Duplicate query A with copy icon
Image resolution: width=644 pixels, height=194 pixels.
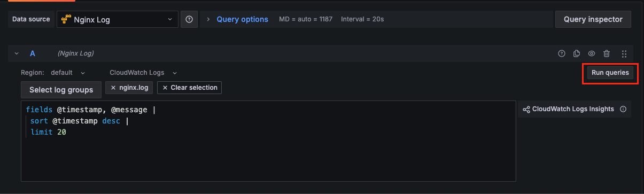point(577,53)
